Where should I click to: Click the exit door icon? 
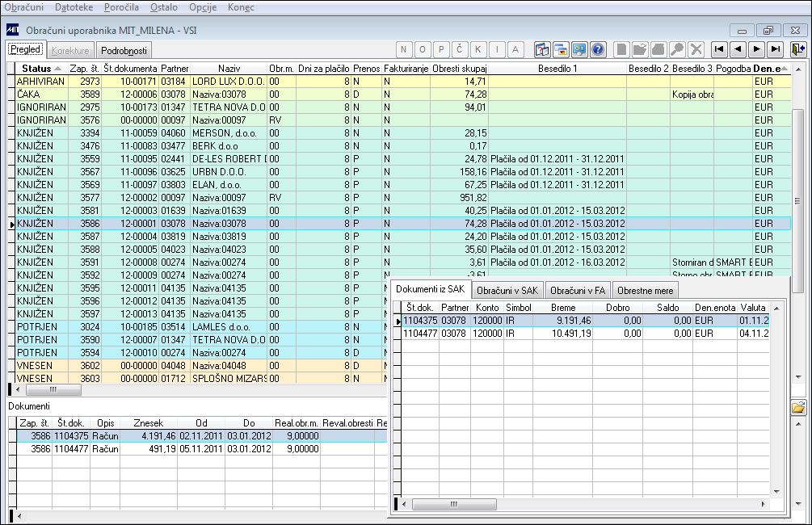tap(798, 50)
